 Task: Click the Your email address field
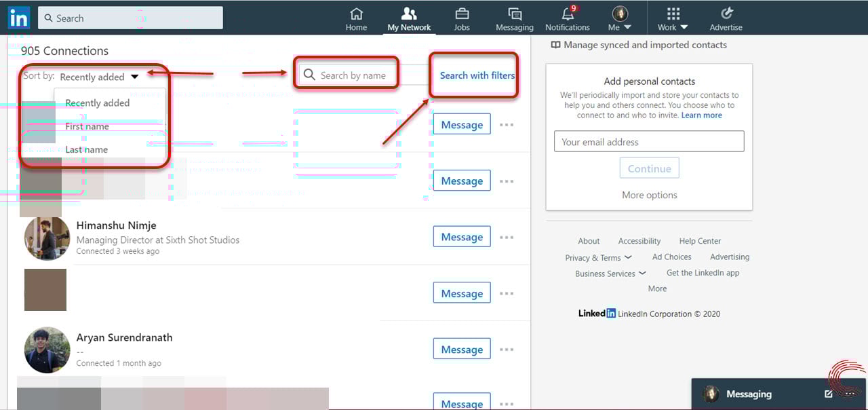pos(649,142)
